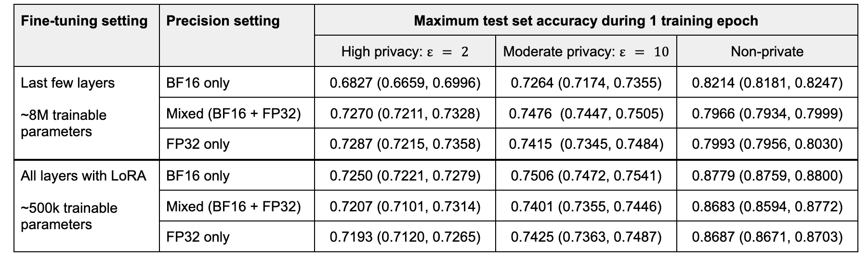Select the cell with 0.7476 accuracy
Viewport: 868px width, 259px height.
pos(586,114)
